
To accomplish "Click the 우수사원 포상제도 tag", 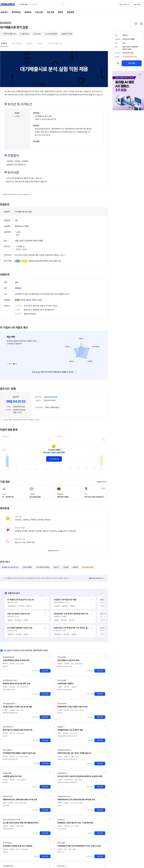I will point(51,34).
